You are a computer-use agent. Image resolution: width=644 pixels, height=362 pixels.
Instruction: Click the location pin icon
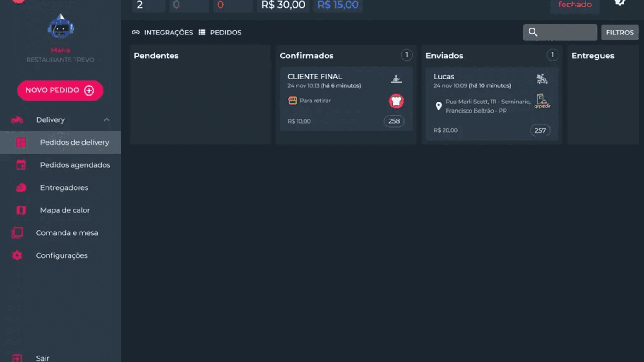point(438,106)
